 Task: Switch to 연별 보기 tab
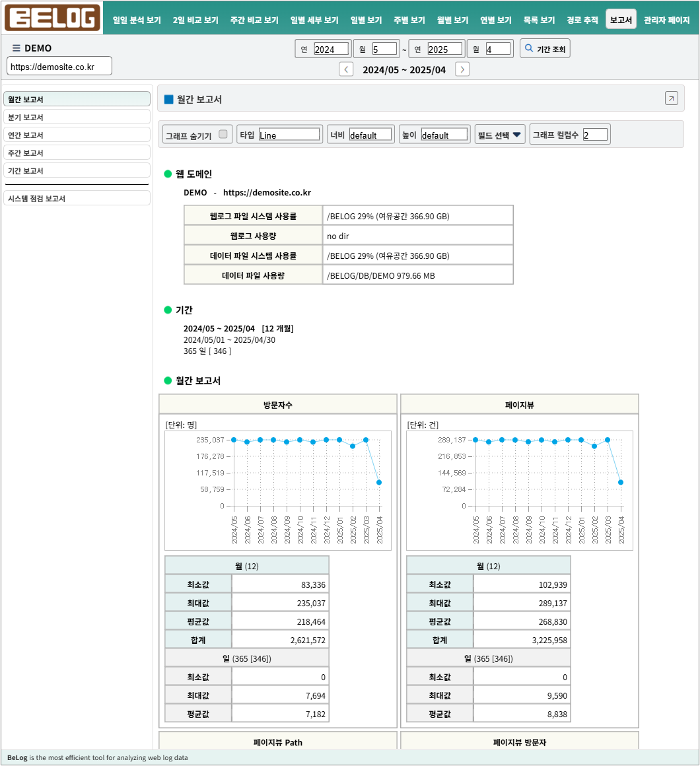(x=496, y=20)
